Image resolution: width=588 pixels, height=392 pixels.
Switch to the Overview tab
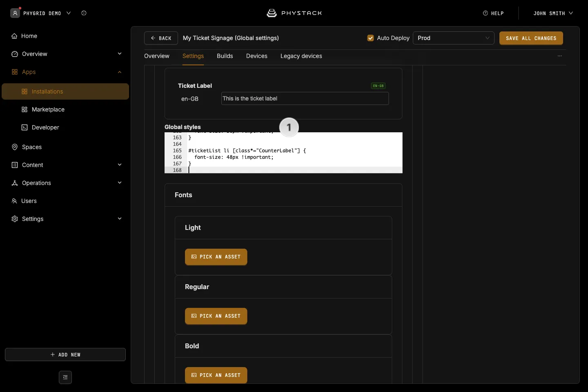[157, 56]
